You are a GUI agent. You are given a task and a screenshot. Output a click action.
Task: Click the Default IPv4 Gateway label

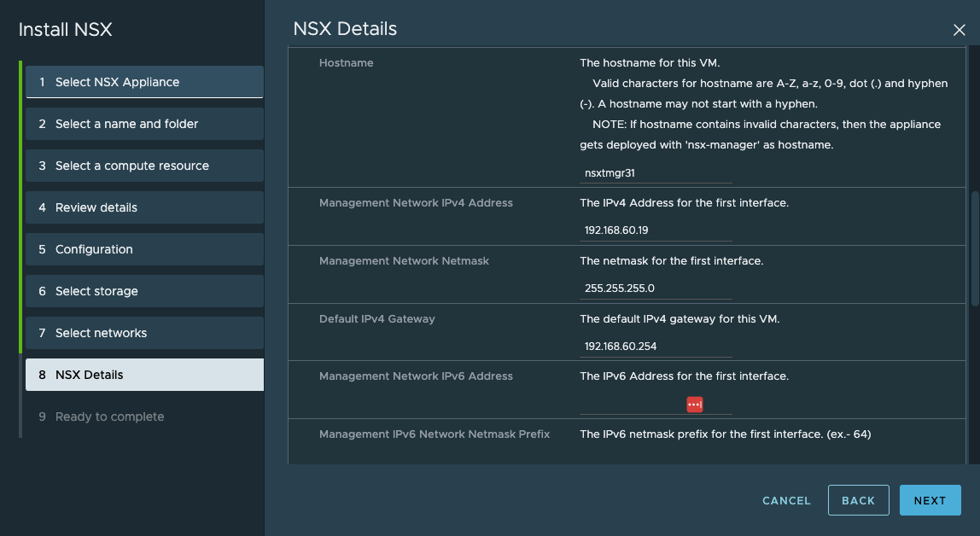coord(376,319)
